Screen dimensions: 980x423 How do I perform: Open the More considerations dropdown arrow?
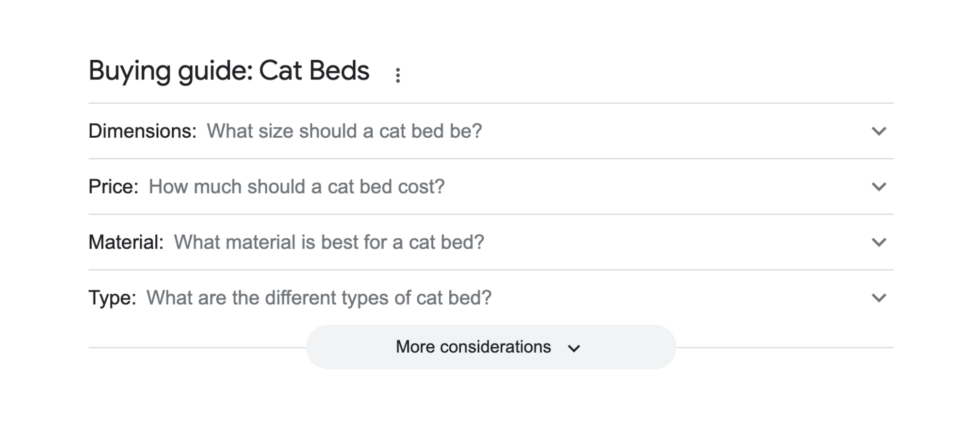[x=574, y=347]
